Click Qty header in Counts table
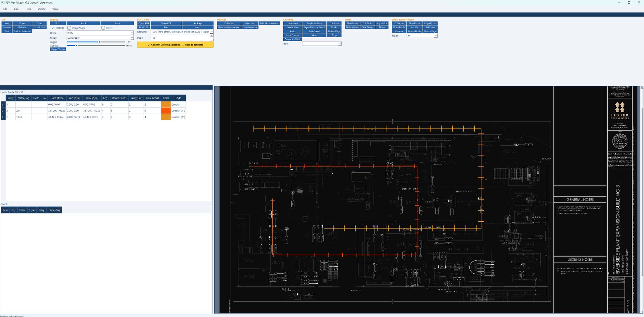 14,210
